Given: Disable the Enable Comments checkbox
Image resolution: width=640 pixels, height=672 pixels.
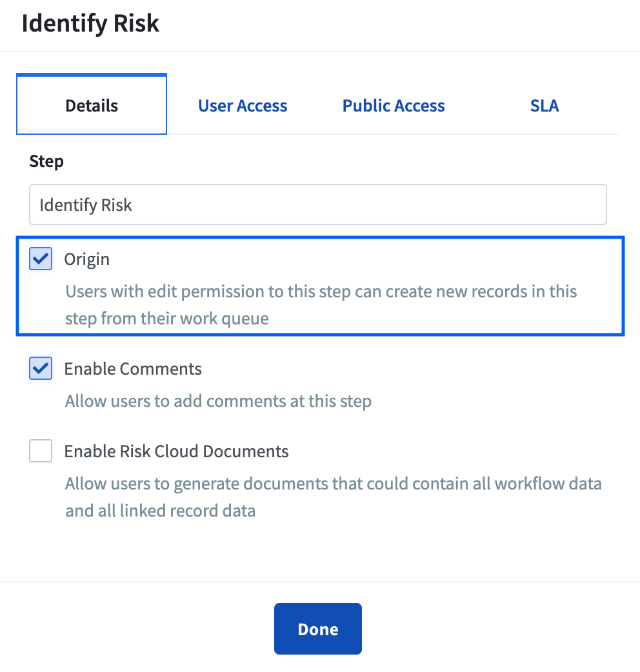Looking at the screenshot, I should coord(41,368).
